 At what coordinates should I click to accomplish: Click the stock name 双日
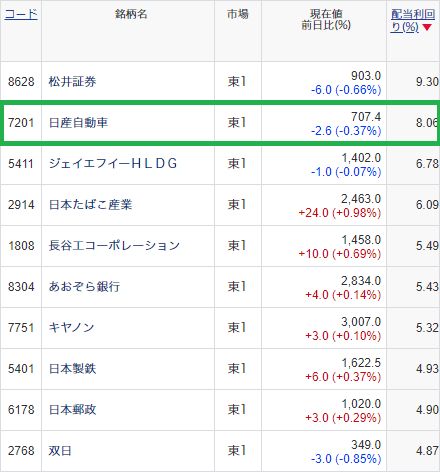(60, 451)
